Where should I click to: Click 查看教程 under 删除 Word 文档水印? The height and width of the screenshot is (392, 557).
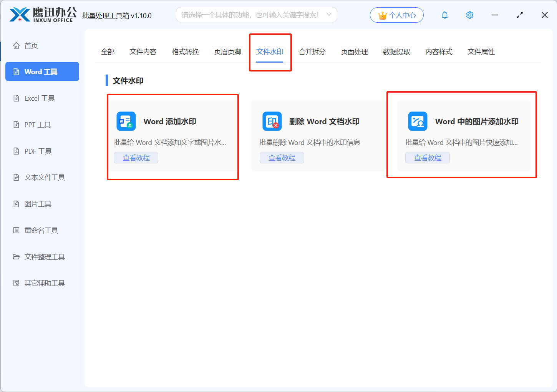(282, 158)
